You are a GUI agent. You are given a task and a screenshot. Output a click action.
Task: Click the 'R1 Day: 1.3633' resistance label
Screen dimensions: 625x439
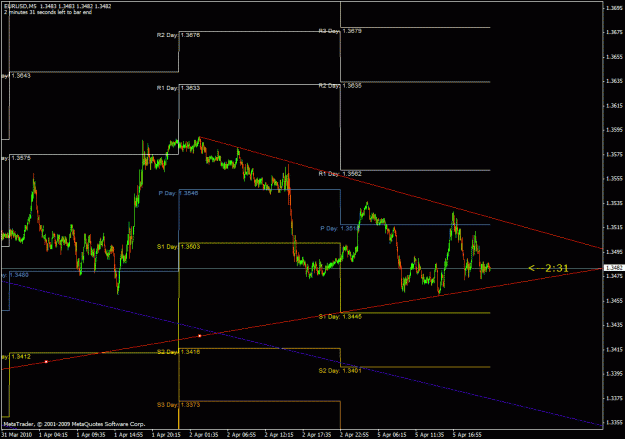click(x=179, y=88)
